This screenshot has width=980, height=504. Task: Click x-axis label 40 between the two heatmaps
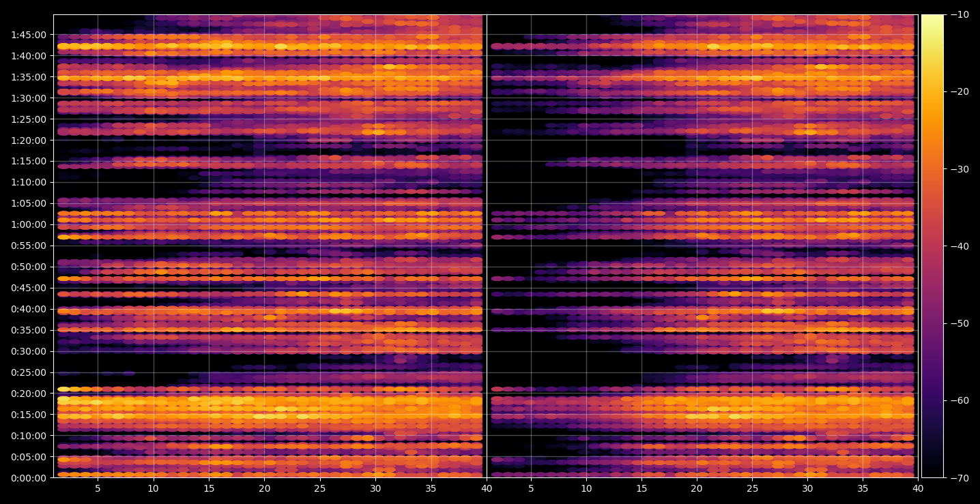pyautogui.click(x=487, y=488)
